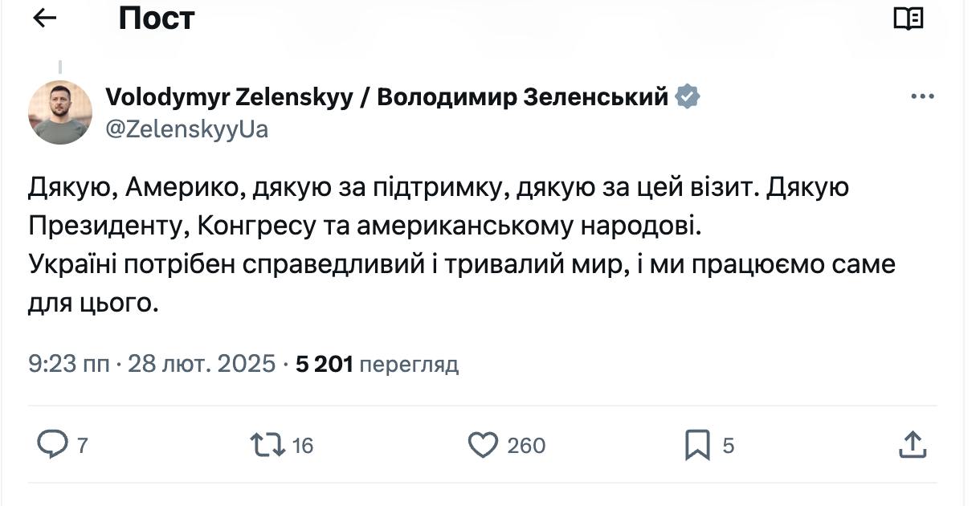
Task: Share the post via the upload arrow icon
Action: [912, 444]
